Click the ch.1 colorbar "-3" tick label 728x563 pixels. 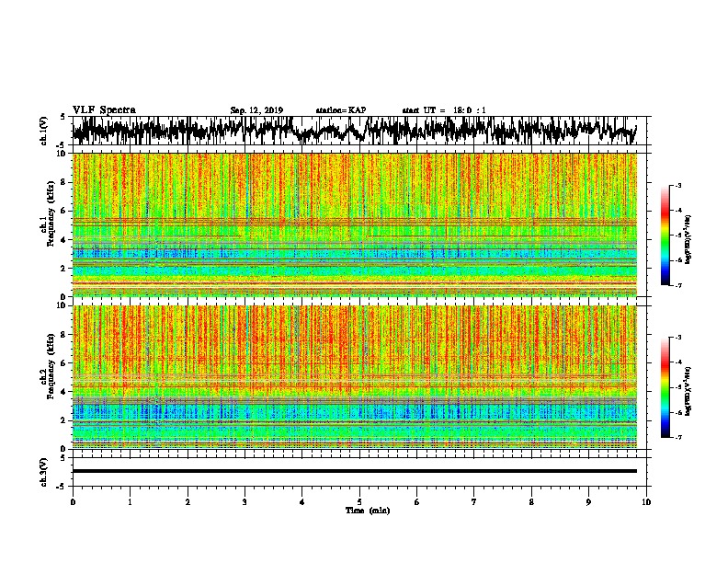pos(678,185)
